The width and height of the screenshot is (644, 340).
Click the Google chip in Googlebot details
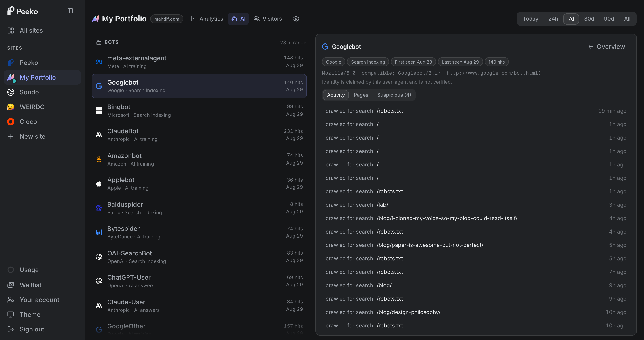[333, 62]
